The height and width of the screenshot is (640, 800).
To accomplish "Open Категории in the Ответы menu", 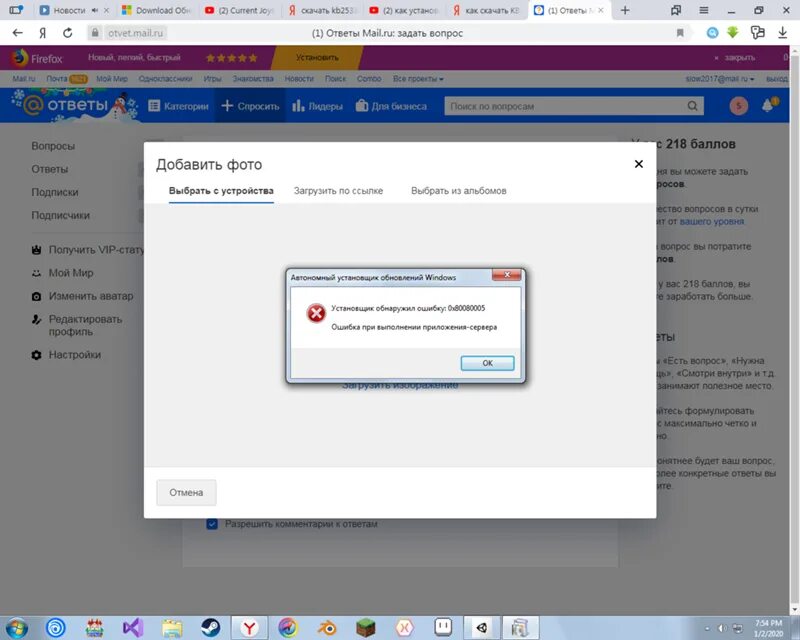I will pos(178,106).
